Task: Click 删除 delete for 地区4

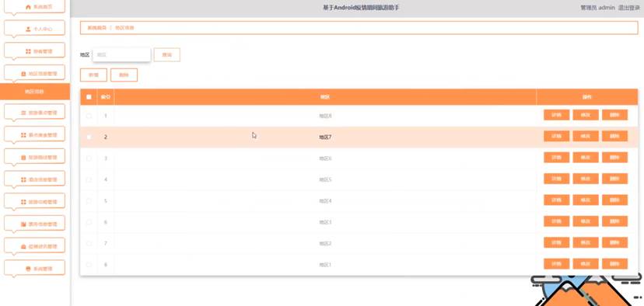Action: tap(615, 200)
